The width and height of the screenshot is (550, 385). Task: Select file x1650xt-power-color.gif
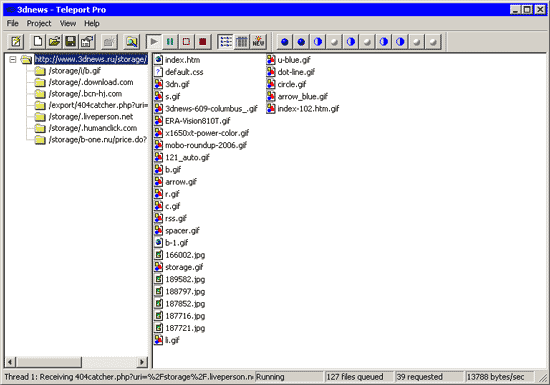click(x=207, y=133)
